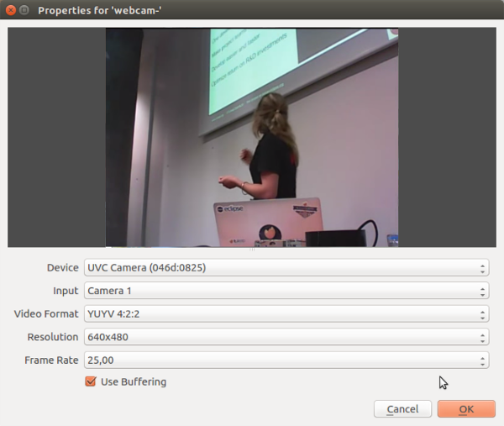This screenshot has width=504, height=426.
Task: Cancel the properties dialog
Action: pos(402,409)
